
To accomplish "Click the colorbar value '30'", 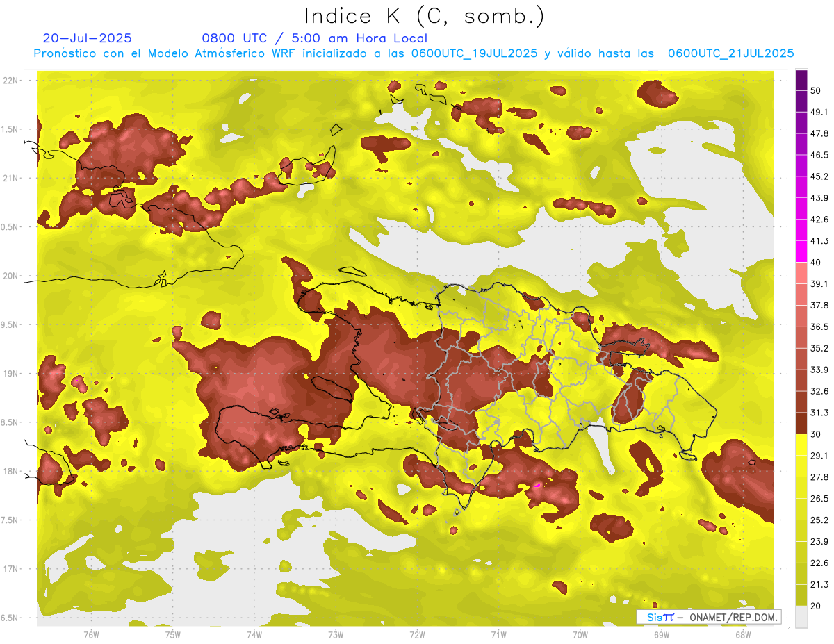I will (x=815, y=434).
